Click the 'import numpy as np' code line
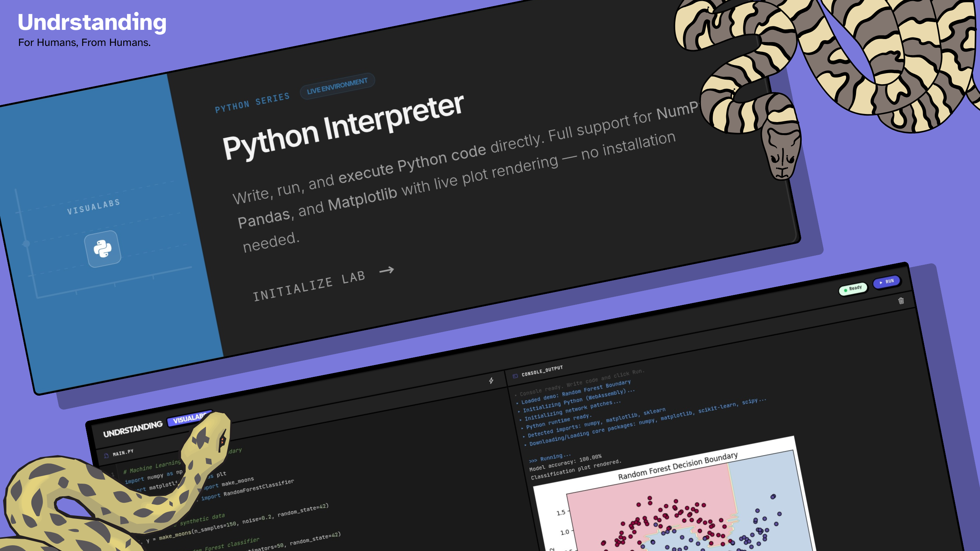 coord(154,476)
